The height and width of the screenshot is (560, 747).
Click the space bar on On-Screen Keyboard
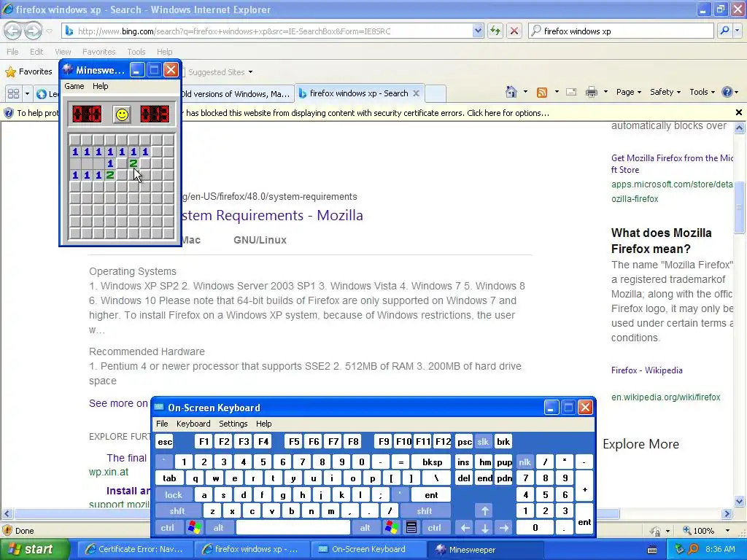click(x=293, y=527)
